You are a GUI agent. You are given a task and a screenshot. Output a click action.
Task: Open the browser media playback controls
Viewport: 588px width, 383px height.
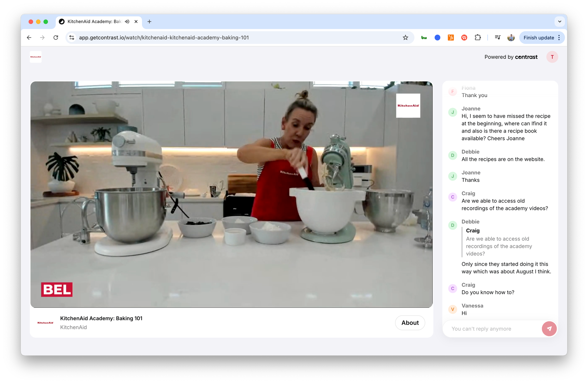pyautogui.click(x=497, y=37)
